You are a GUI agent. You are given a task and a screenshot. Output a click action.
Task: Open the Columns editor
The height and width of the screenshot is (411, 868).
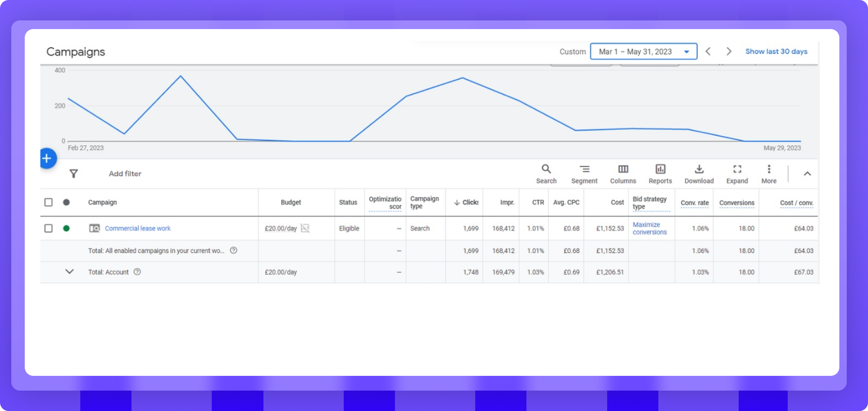pos(623,174)
